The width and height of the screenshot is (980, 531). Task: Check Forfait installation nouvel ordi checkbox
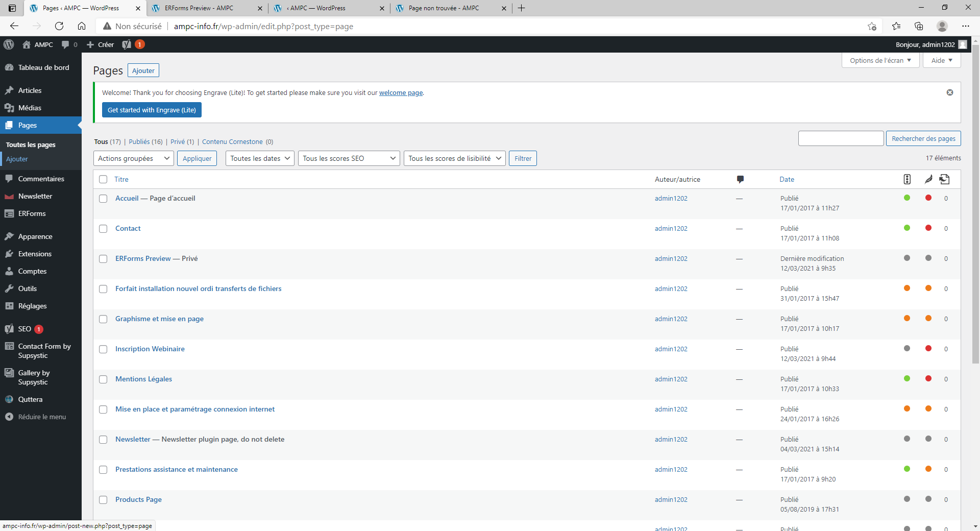[x=103, y=289]
